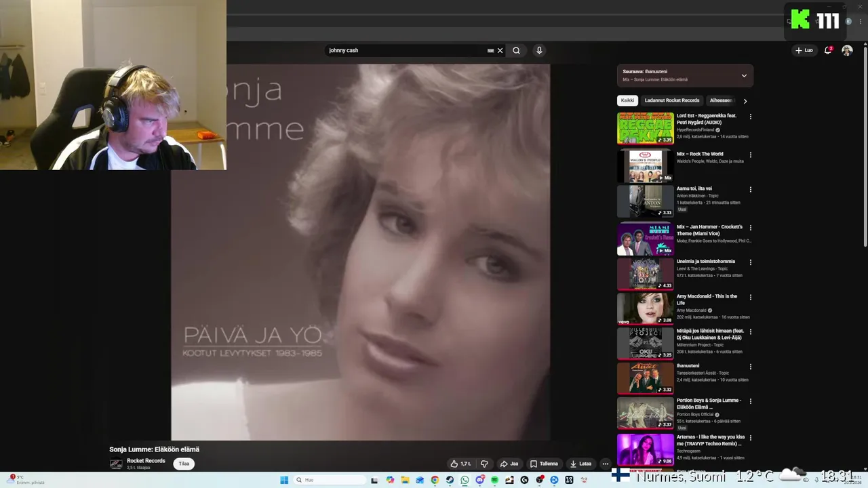Viewport: 868px width, 488px height.
Task: Open Steam from the taskbar
Action: (450, 480)
